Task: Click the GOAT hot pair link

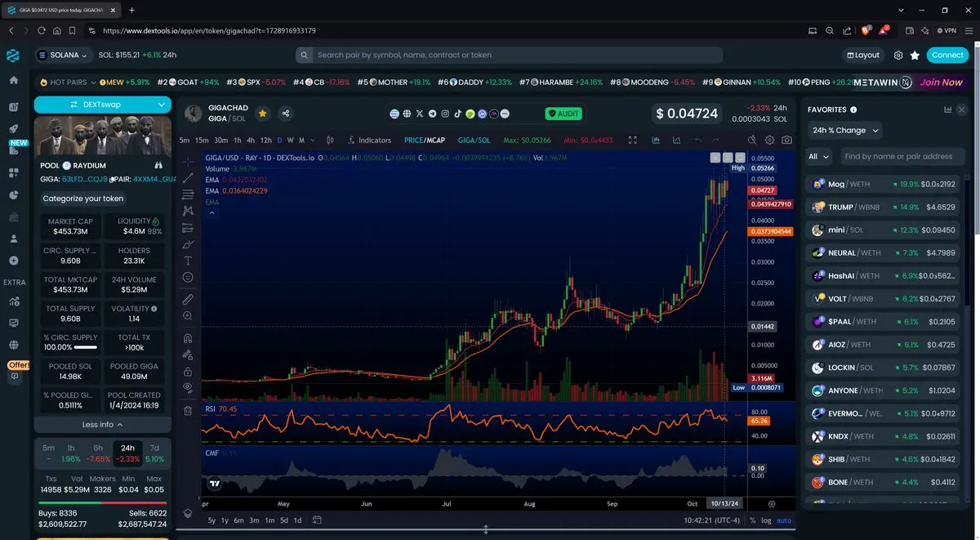Action: [x=189, y=83]
